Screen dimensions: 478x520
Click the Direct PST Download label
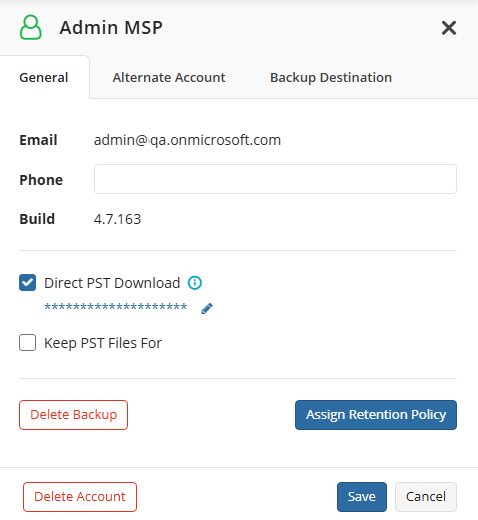pos(112,283)
